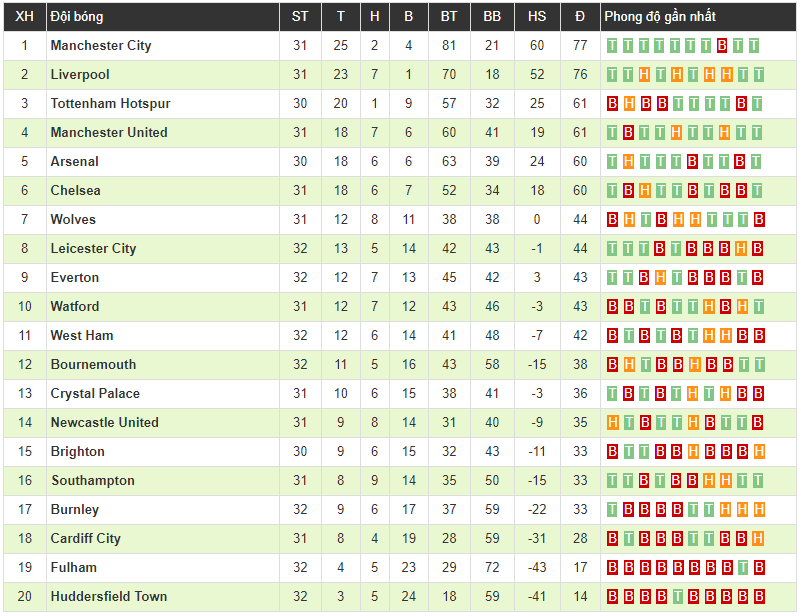The image size is (801, 616).
Task: Open the Liverpool team link
Action: (x=80, y=75)
